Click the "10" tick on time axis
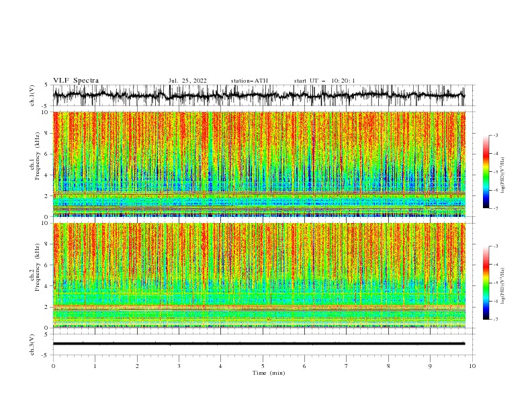 [x=472, y=366]
